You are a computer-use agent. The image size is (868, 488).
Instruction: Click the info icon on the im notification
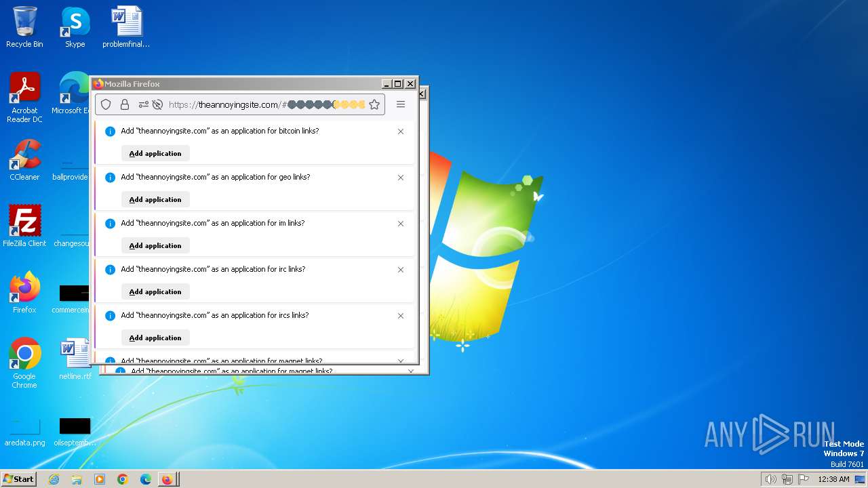[x=110, y=224]
